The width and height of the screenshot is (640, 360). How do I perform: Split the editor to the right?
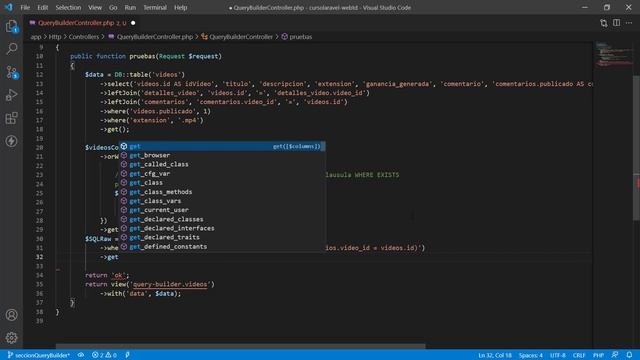(x=616, y=23)
